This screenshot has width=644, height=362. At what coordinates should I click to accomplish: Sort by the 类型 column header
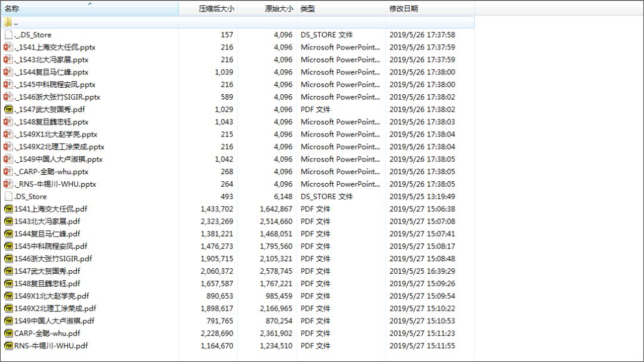[341, 8]
